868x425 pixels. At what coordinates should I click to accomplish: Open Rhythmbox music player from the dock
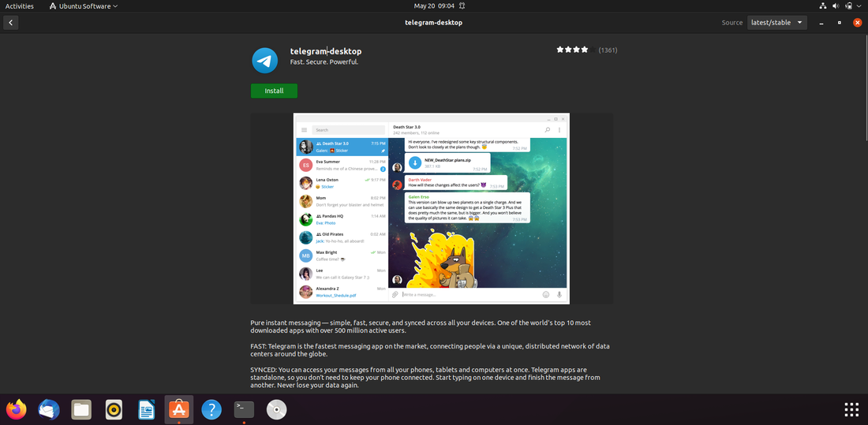[x=114, y=409]
